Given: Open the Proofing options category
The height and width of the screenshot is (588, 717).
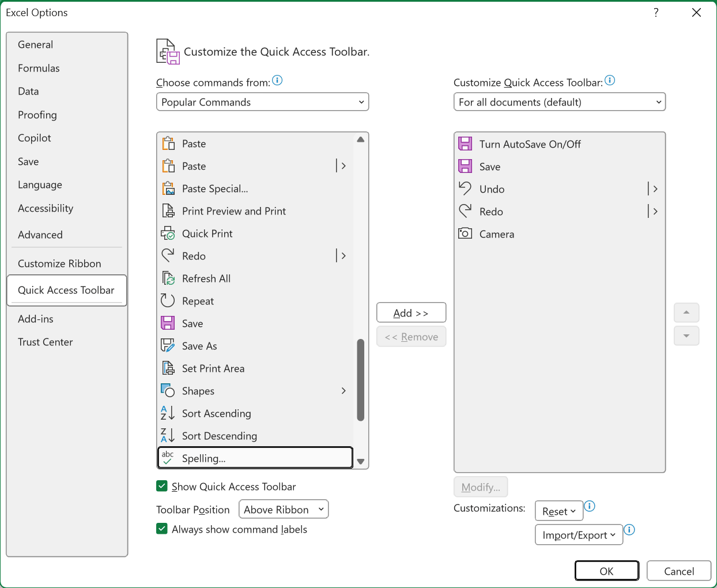Looking at the screenshot, I should point(67,115).
